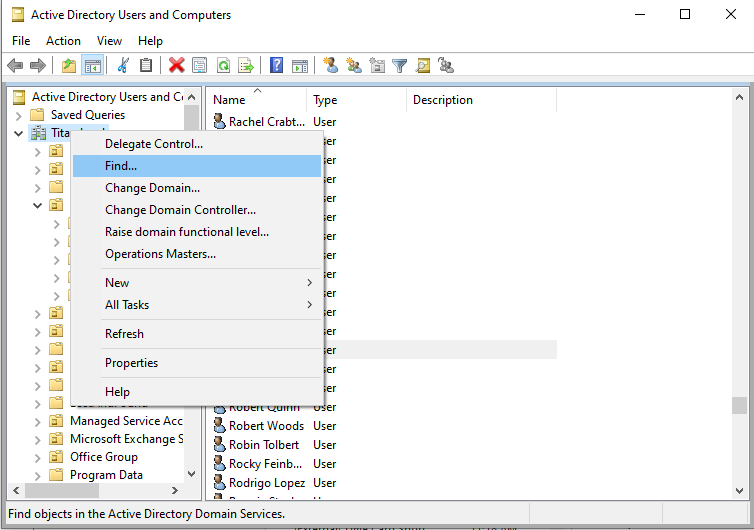Screen dimensions: 754x530
Task: Select Find... in the context menu
Action: coord(197,166)
